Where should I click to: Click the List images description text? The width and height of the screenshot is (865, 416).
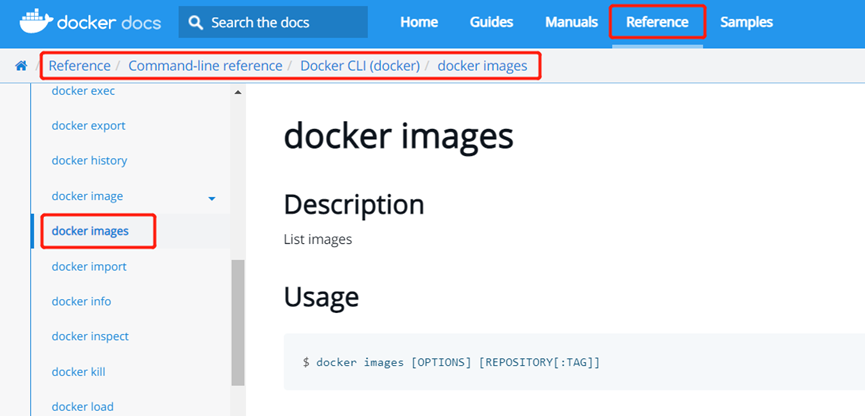pos(318,239)
